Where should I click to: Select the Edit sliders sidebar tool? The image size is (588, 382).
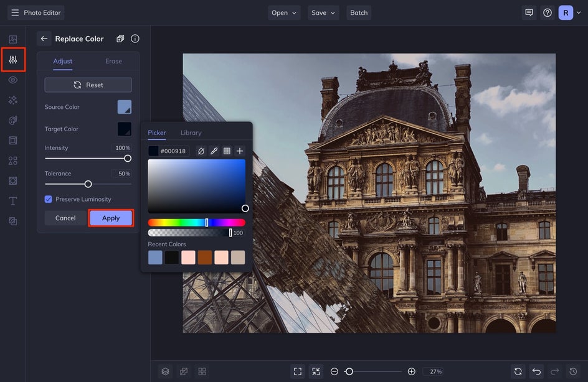click(x=12, y=60)
